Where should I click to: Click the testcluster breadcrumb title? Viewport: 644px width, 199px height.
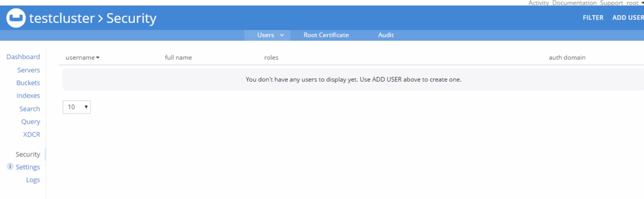click(x=62, y=18)
